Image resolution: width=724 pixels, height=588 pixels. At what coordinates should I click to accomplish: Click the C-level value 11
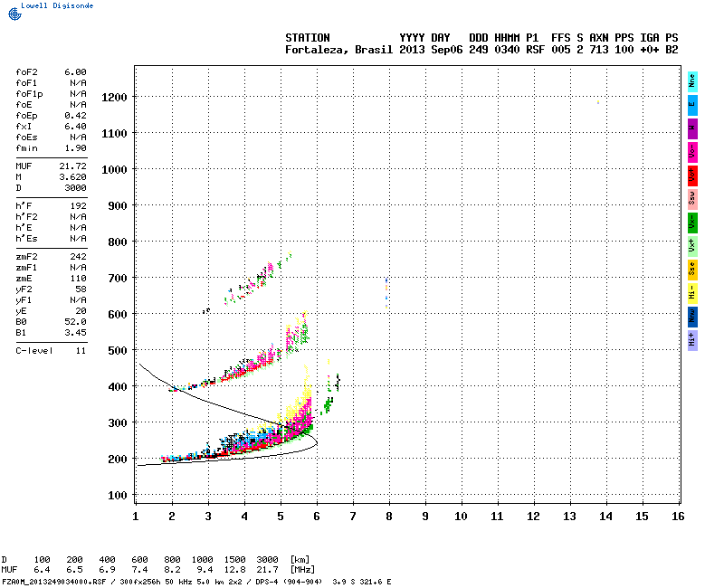[x=81, y=351]
